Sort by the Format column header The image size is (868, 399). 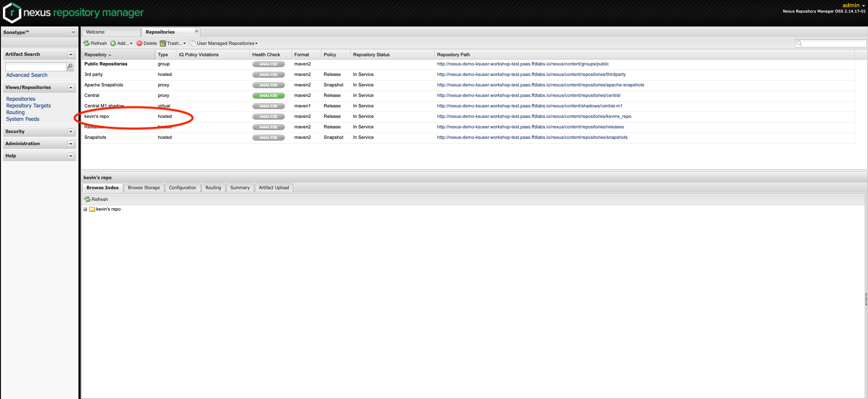tap(306, 55)
